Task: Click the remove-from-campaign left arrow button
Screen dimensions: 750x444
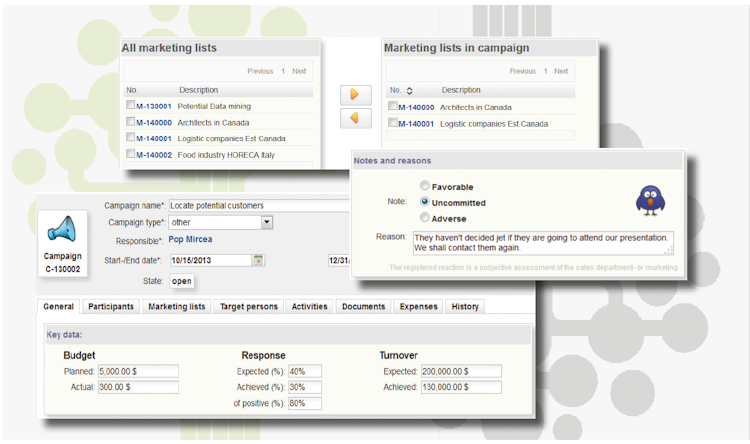Action: coord(352,118)
